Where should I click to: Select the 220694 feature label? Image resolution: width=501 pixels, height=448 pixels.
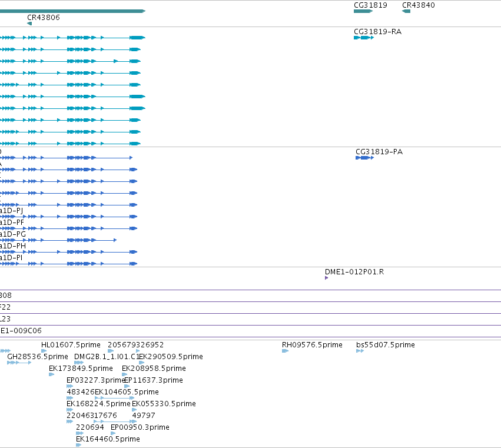pos(90,427)
